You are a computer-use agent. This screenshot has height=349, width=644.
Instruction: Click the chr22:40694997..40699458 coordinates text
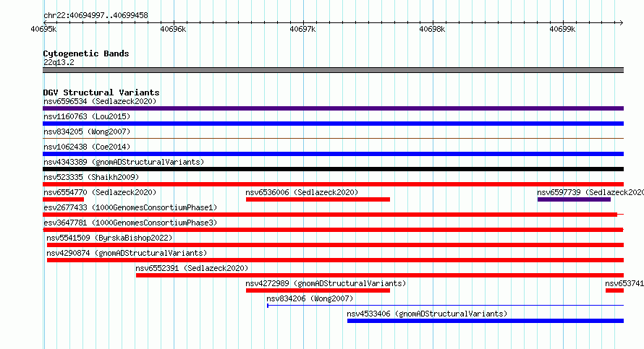coord(96,16)
